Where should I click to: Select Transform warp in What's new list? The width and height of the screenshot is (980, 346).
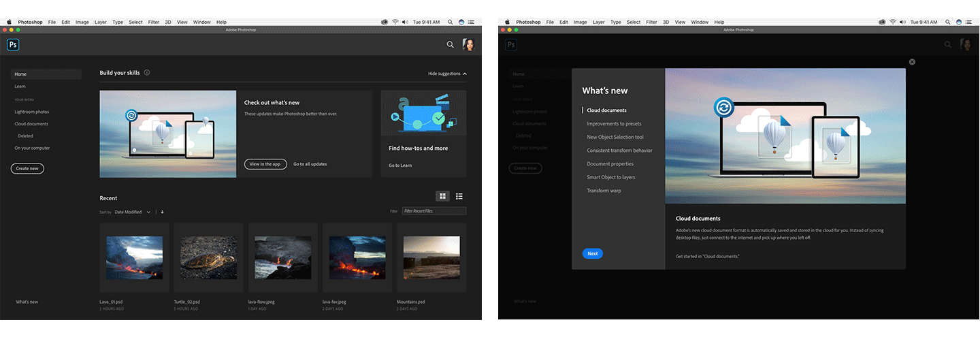click(x=604, y=191)
